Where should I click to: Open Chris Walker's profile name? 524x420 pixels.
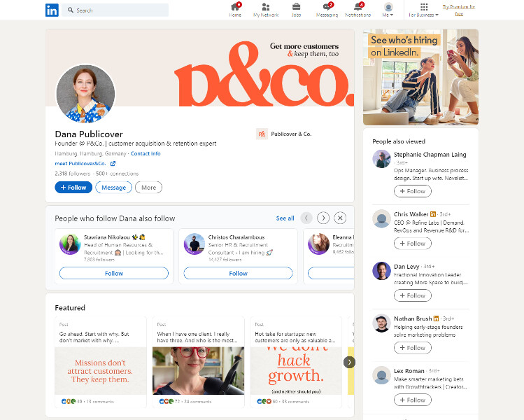(411, 214)
